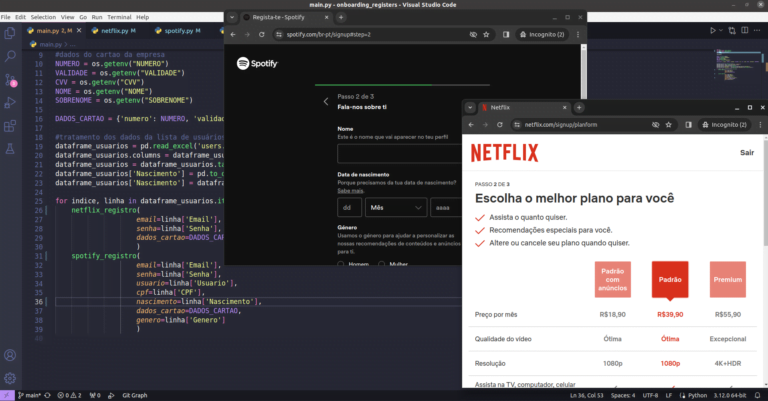Open new tab in the Spotify window
Image resolution: width=768 pixels, height=401 pixels.
click(341, 17)
